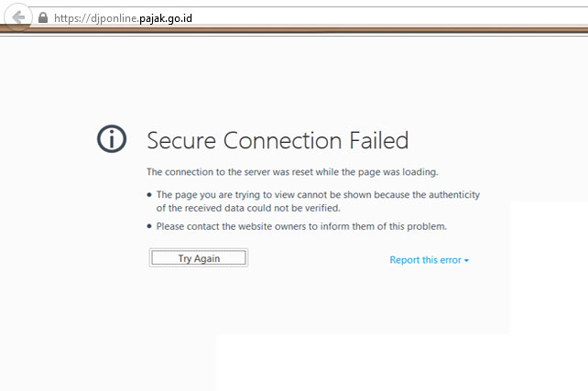
Task: Click the brown strip below address bar
Action: (x=294, y=29)
